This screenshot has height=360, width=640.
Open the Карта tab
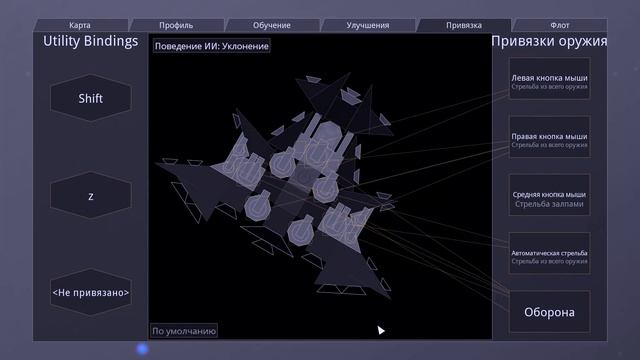pos(80,25)
